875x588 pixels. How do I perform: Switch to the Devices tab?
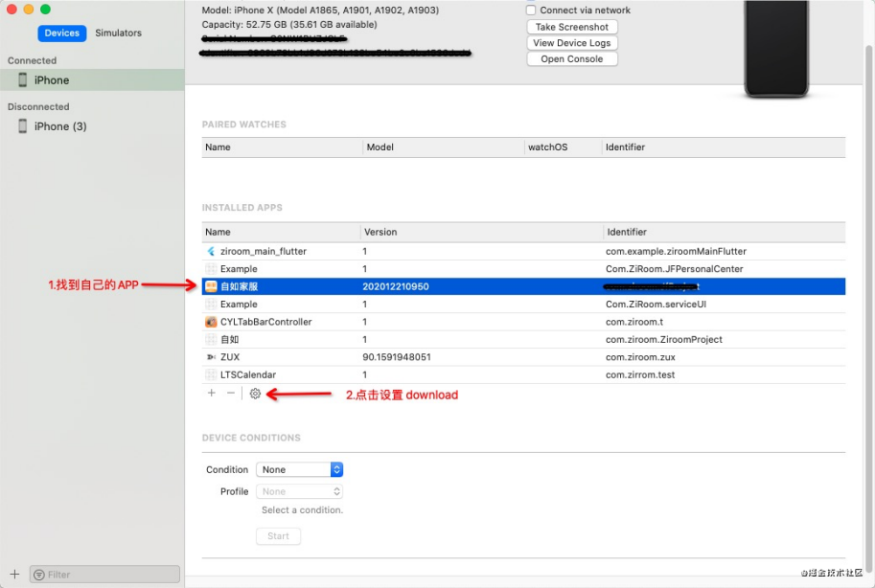(x=62, y=33)
